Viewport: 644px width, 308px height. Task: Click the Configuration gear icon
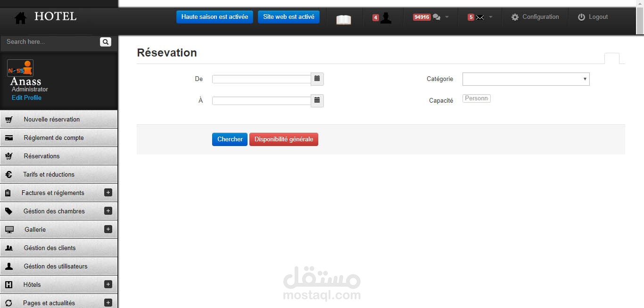[x=515, y=17]
